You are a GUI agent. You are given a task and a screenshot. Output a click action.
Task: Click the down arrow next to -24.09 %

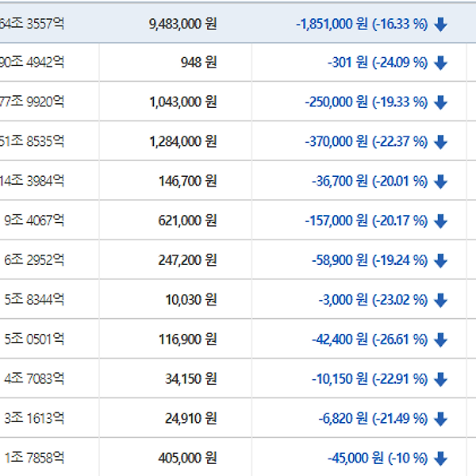pyautogui.click(x=441, y=63)
